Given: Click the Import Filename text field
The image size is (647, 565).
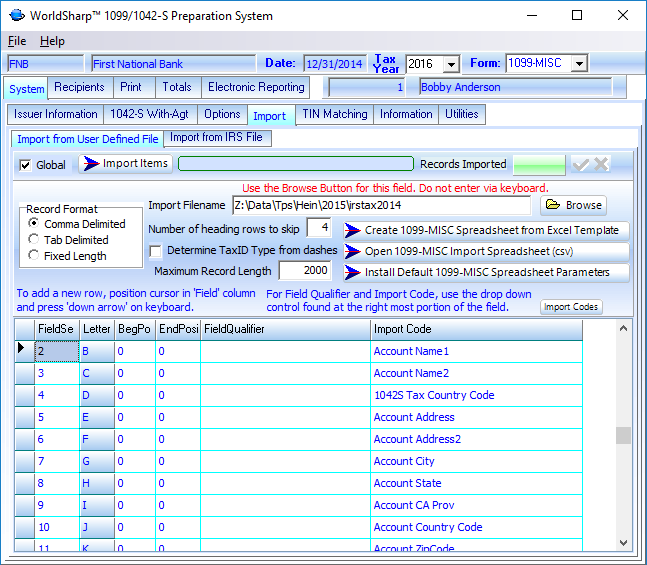Looking at the screenshot, I should coord(381,206).
